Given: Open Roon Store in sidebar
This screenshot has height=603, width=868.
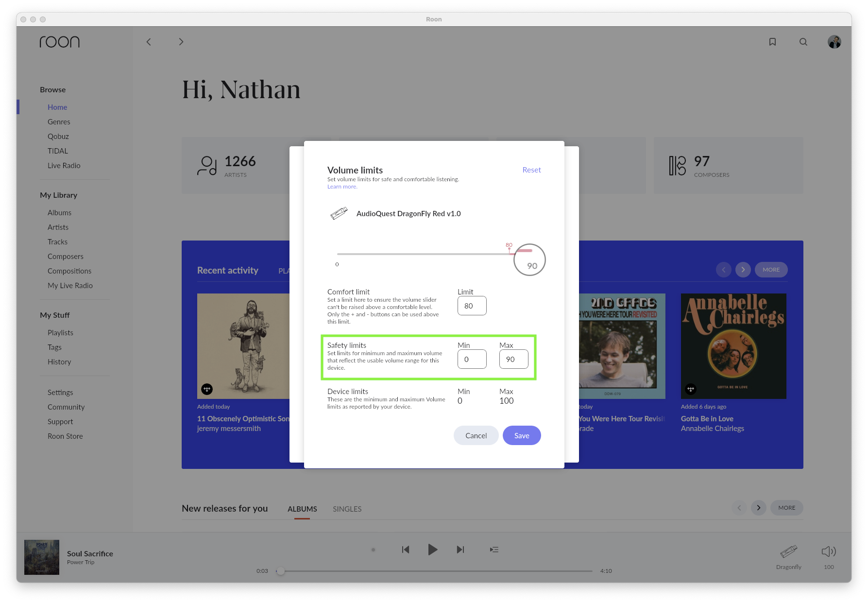Looking at the screenshot, I should click(65, 436).
